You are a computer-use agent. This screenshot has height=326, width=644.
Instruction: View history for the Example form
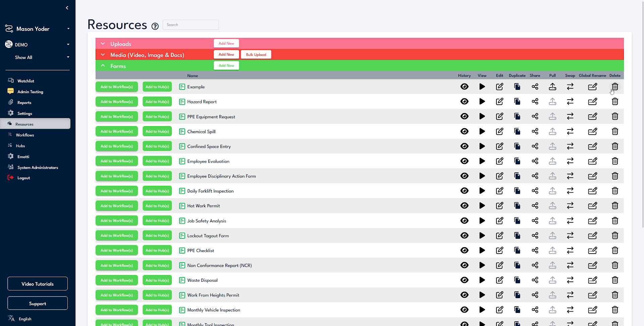(464, 87)
